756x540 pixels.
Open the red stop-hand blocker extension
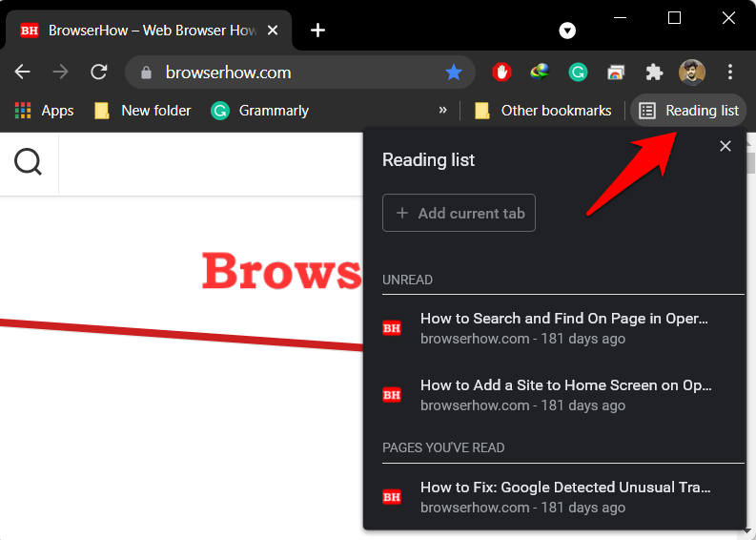tap(501, 73)
